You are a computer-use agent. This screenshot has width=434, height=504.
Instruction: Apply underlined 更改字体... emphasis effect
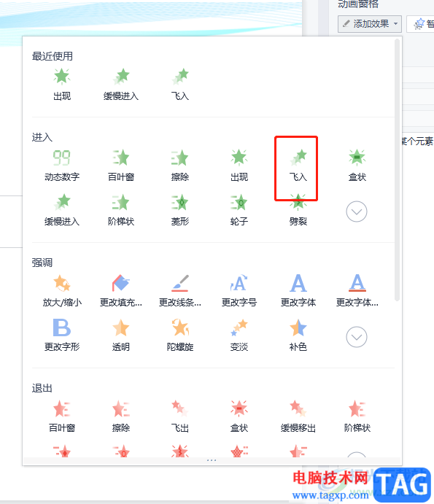click(357, 290)
